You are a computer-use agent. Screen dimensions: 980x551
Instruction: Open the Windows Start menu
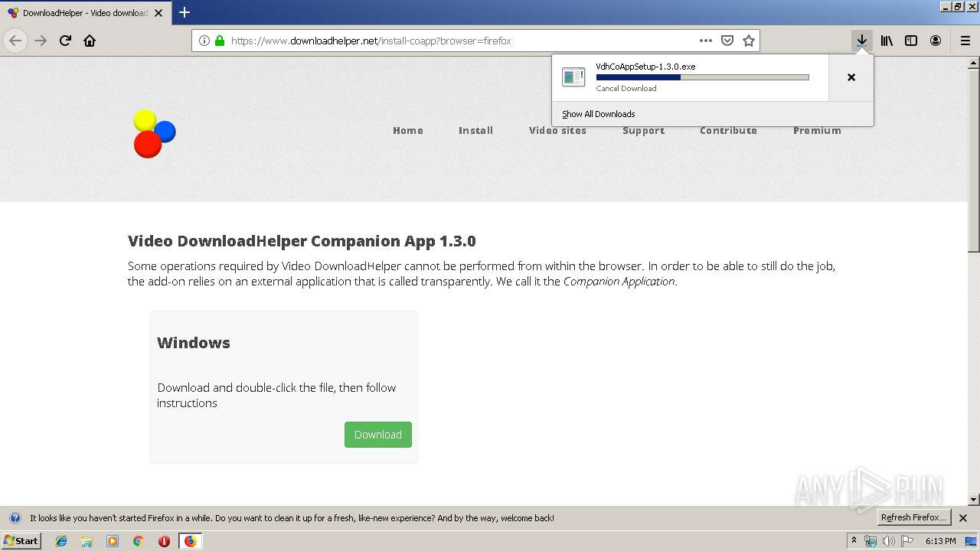click(21, 541)
